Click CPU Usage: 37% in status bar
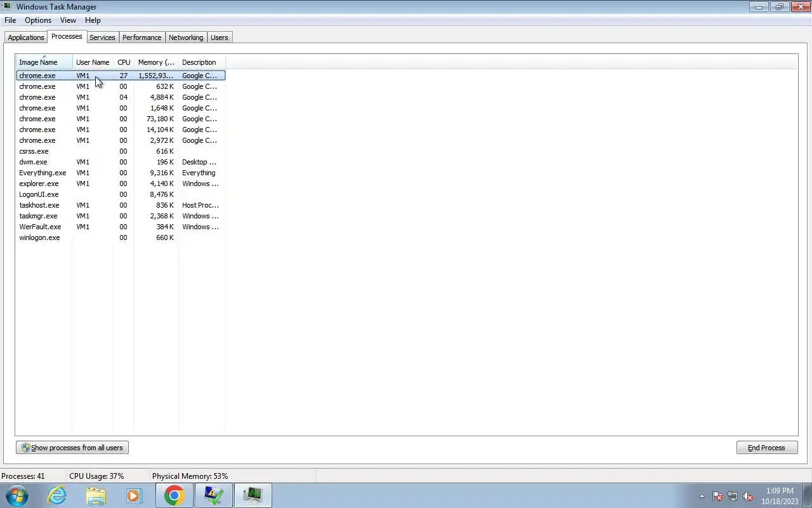 (96, 476)
